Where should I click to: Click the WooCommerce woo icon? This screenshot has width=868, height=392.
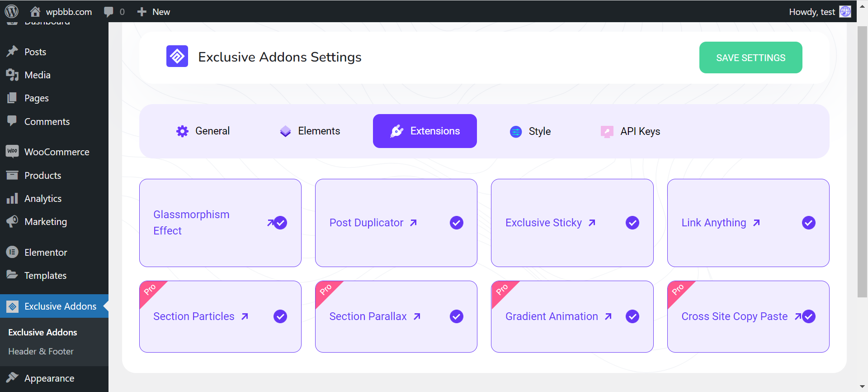(12, 151)
